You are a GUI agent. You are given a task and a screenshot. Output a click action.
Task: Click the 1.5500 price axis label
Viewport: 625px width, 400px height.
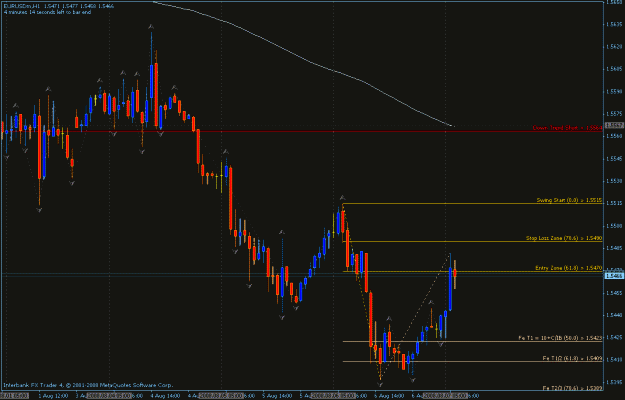click(614, 225)
